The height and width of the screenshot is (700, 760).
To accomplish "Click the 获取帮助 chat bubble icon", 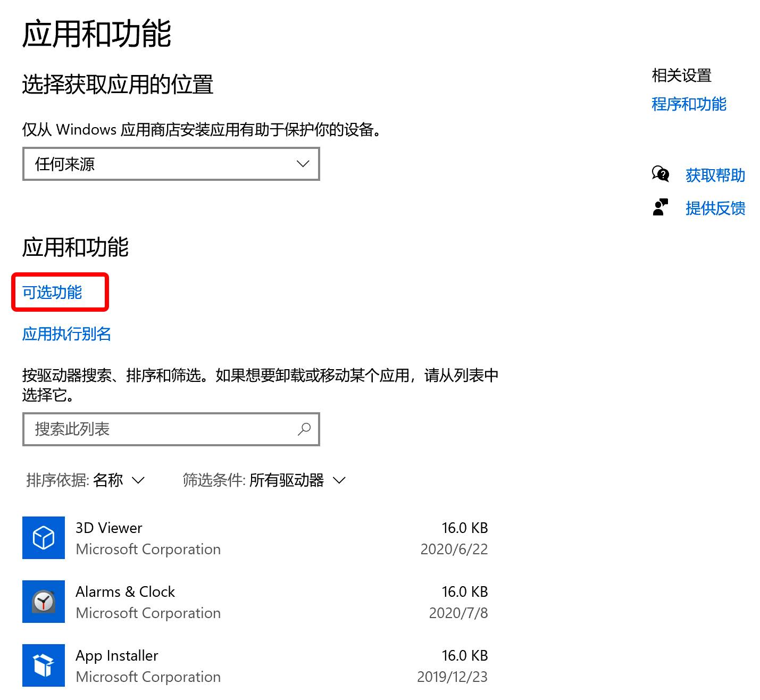I will point(661,174).
